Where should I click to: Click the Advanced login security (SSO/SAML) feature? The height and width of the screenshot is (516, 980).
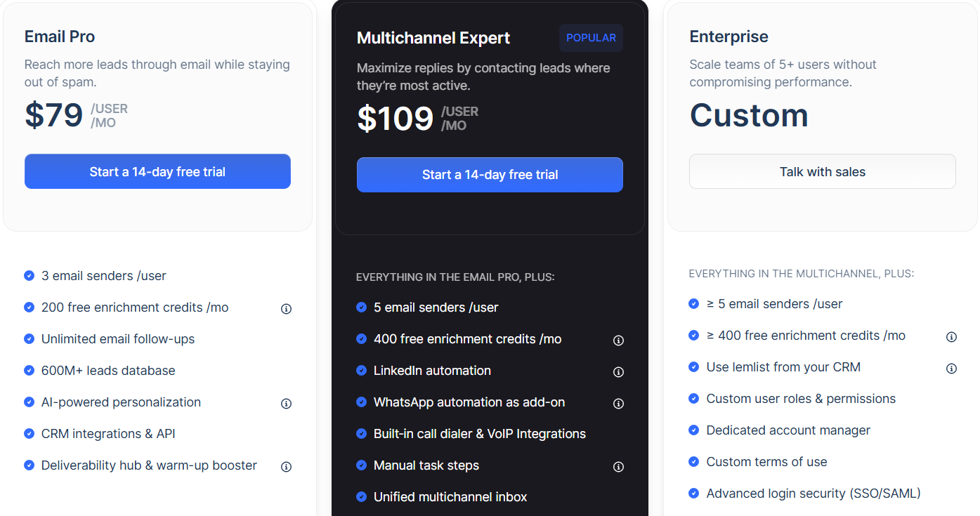click(813, 494)
